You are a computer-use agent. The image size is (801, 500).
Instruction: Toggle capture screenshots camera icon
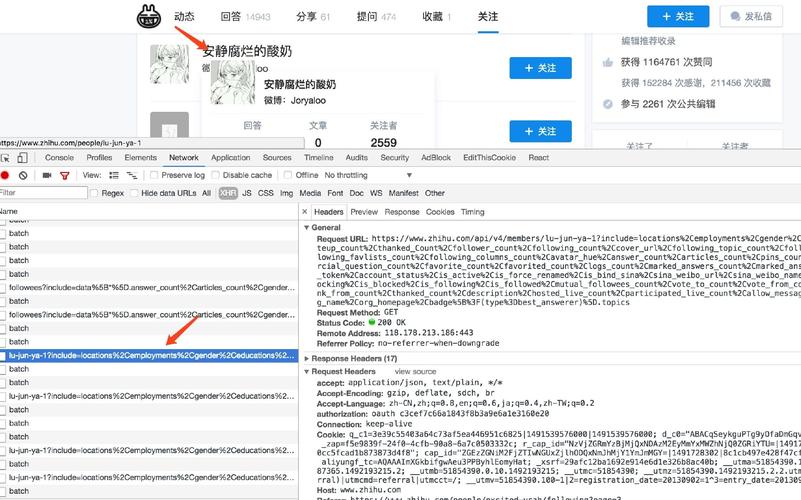[x=47, y=175]
